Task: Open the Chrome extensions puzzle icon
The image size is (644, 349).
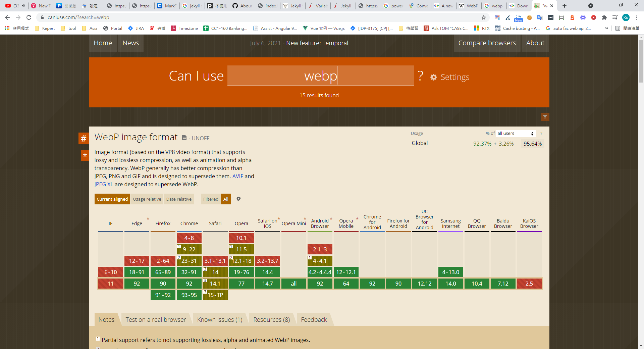Action: pyautogui.click(x=604, y=17)
